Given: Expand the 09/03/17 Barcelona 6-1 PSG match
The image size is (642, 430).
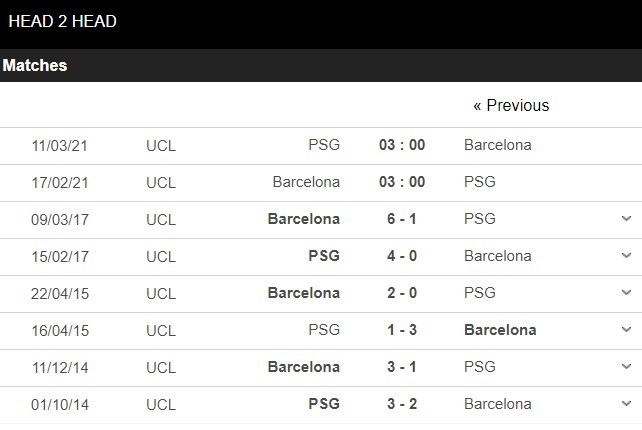Looking at the screenshot, I should tap(626, 219).
